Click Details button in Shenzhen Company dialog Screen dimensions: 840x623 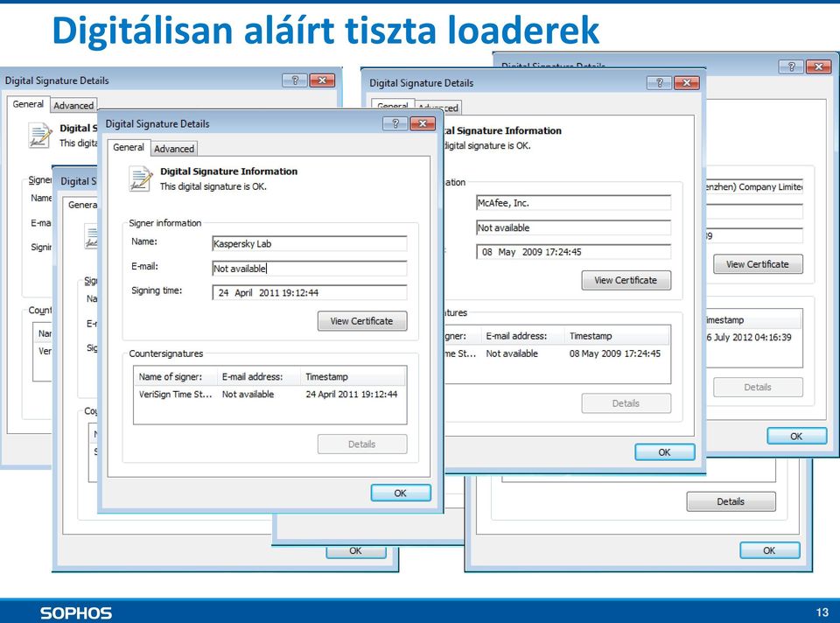758,388
